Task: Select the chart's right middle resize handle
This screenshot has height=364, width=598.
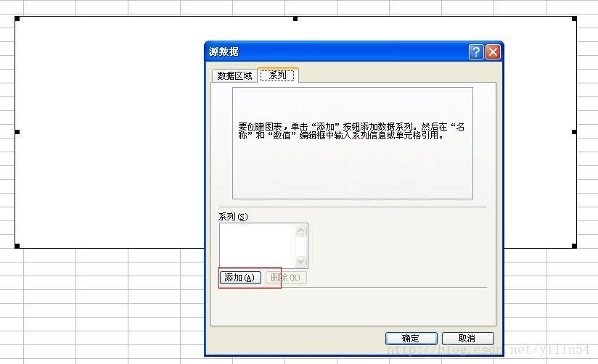Action: [574, 132]
